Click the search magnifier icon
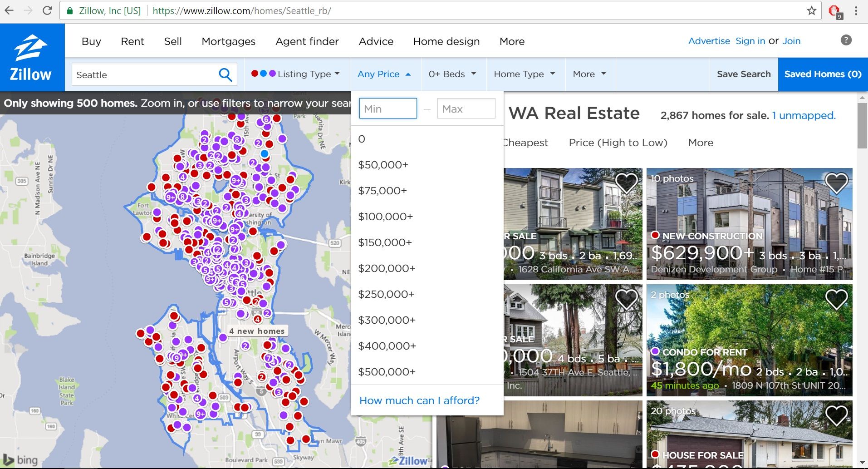 tap(225, 74)
